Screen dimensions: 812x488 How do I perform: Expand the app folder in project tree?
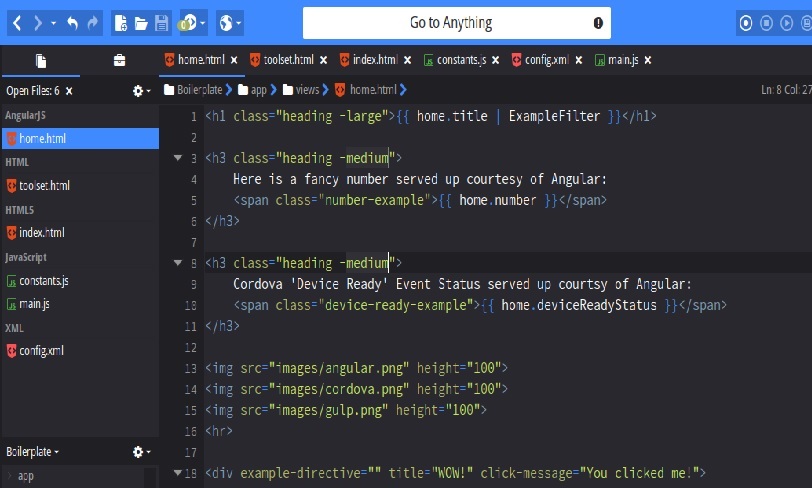coord(10,476)
